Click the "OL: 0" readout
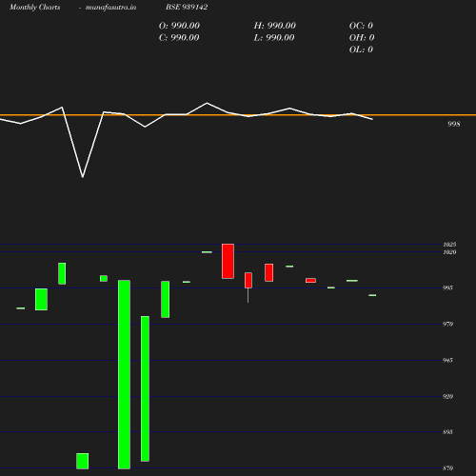Viewport: 476px width, 476px height. [x=361, y=50]
